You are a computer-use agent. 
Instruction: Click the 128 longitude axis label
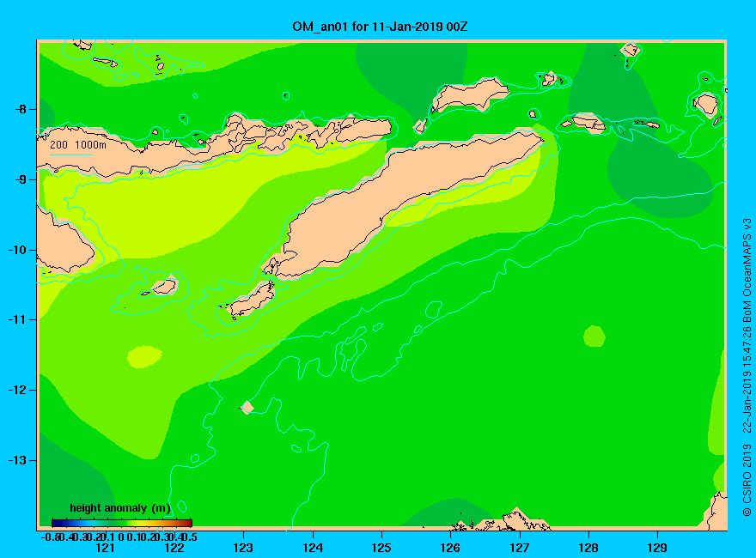tap(588, 548)
